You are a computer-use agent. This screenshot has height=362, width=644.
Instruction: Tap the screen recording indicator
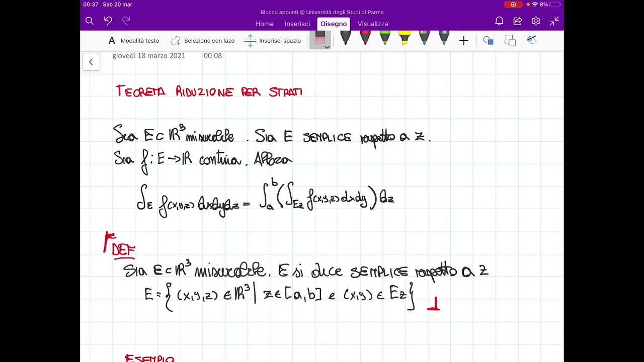coord(513,5)
